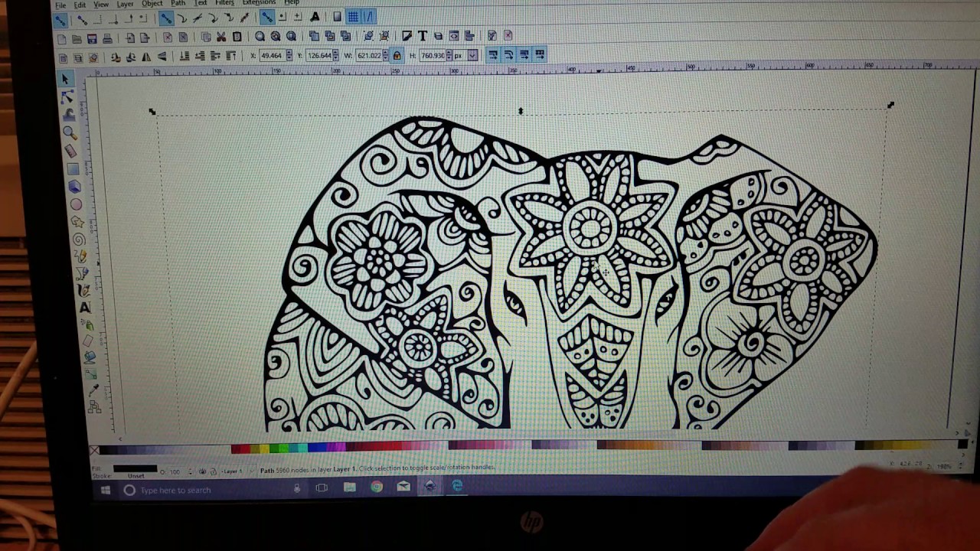Screen dimensions: 980x551
Task: Toggle the main enable snapping button
Action: click(60, 20)
